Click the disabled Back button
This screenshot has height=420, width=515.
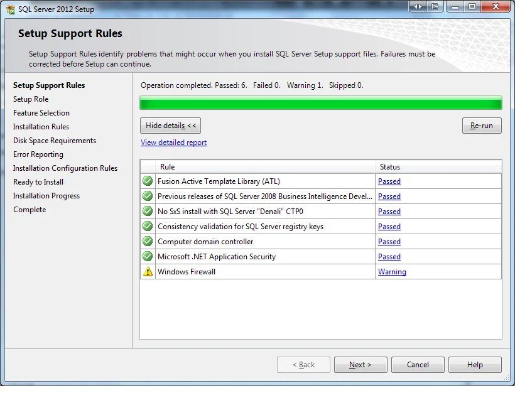(303, 365)
